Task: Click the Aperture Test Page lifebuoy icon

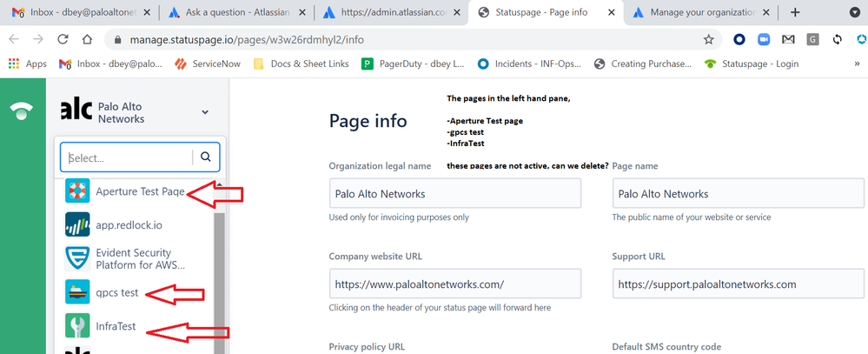Action: tap(77, 191)
